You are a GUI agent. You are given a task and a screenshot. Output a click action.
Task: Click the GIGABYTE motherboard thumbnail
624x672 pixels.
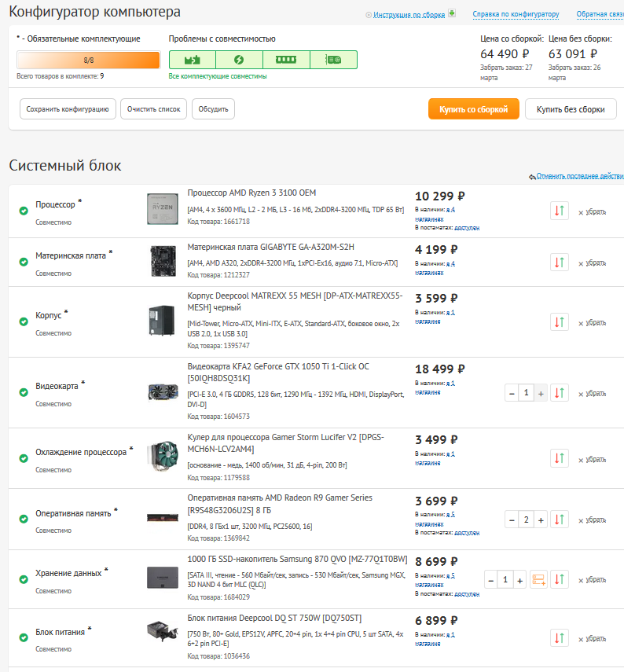[163, 261]
